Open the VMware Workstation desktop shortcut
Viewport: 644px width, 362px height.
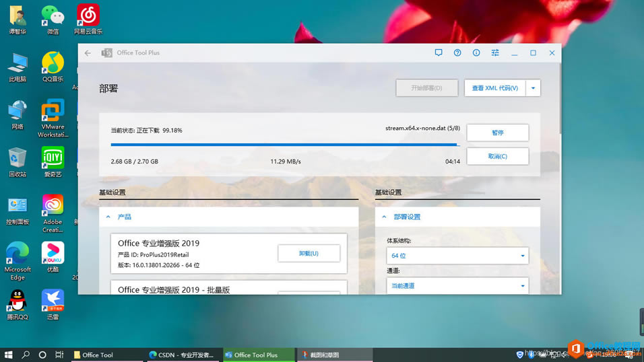tap(53, 118)
